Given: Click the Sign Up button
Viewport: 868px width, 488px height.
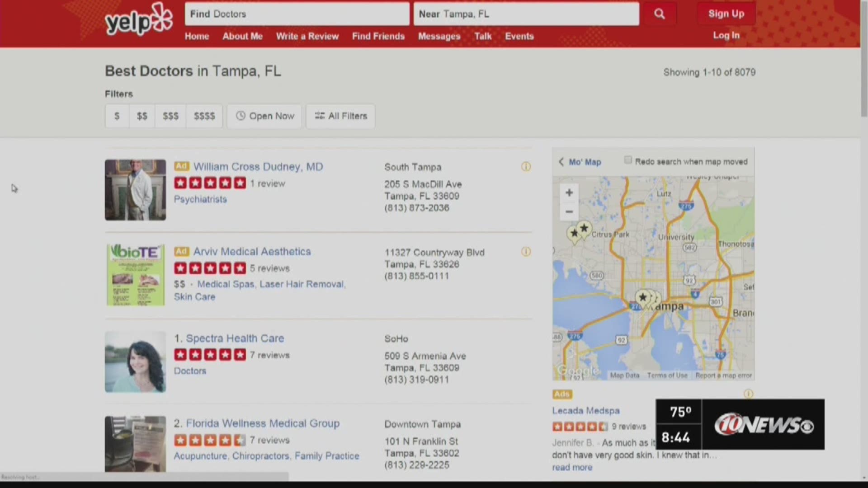Looking at the screenshot, I should click(726, 14).
